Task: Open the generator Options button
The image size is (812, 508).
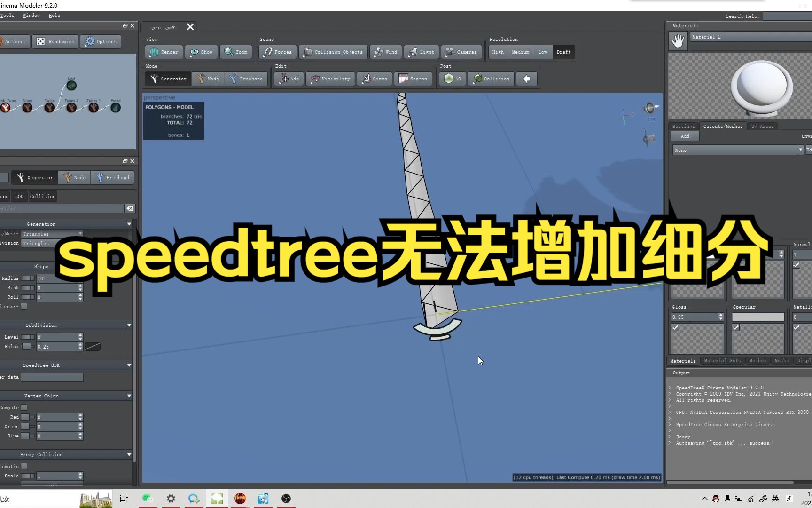Action: point(101,41)
